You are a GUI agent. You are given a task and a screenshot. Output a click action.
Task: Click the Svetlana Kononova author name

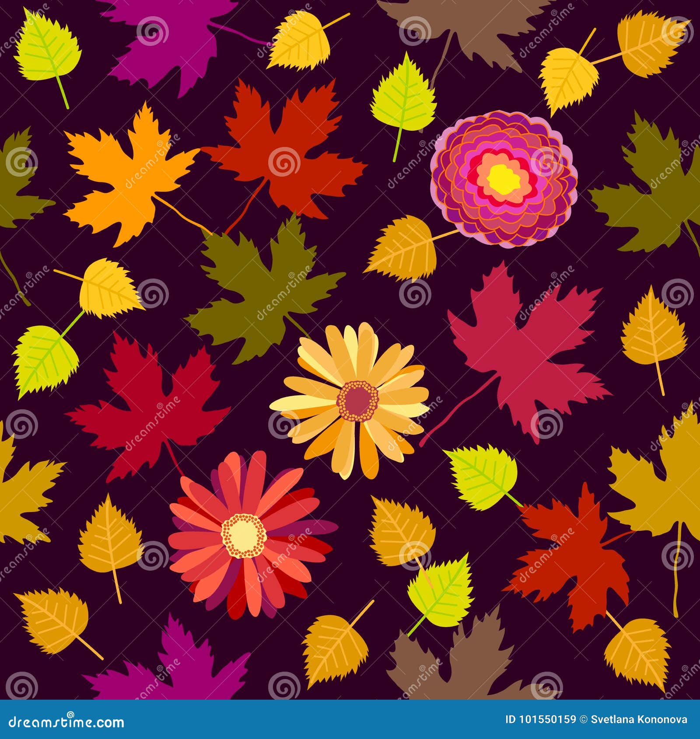[639, 718]
